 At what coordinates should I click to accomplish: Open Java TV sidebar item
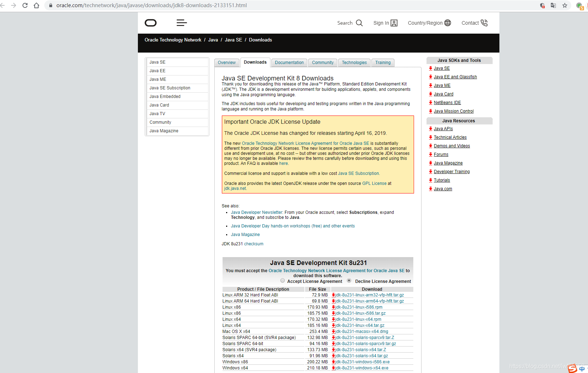tap(178, 114)
